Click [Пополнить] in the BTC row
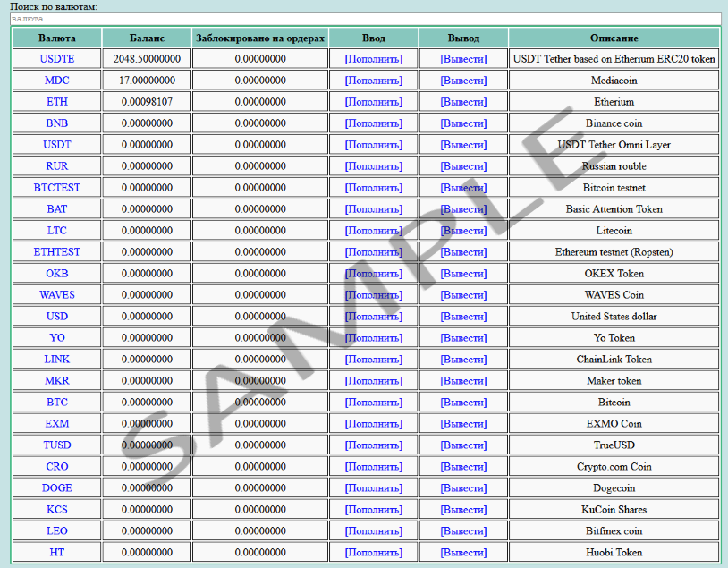Viewport: 728px width, 568px height. pos(373,402)
